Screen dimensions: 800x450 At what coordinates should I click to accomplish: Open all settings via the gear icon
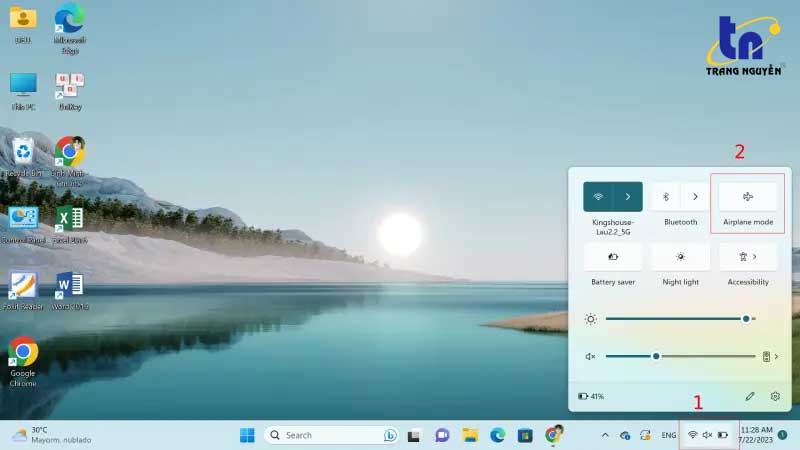[775, 396]
